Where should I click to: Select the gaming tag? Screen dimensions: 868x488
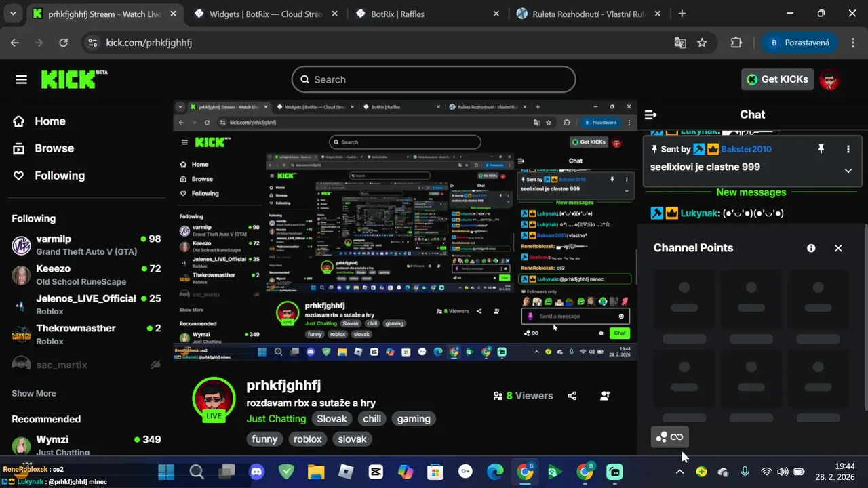click(414, 419)
